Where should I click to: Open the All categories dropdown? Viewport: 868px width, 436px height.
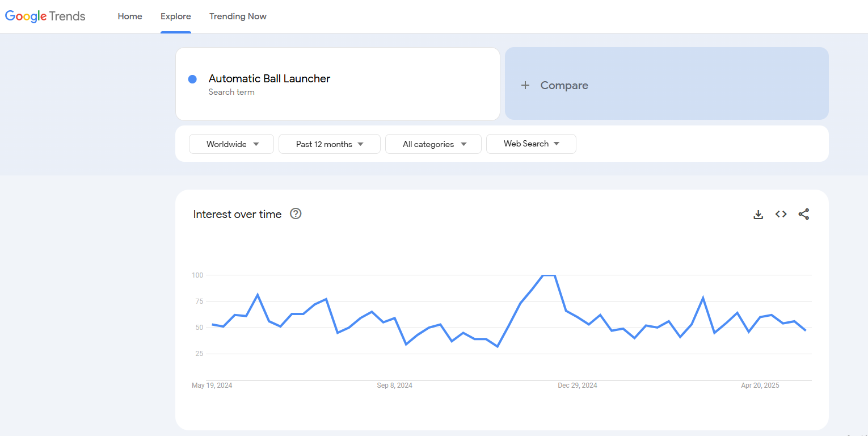pyautogui.click(x=433, y=144)
